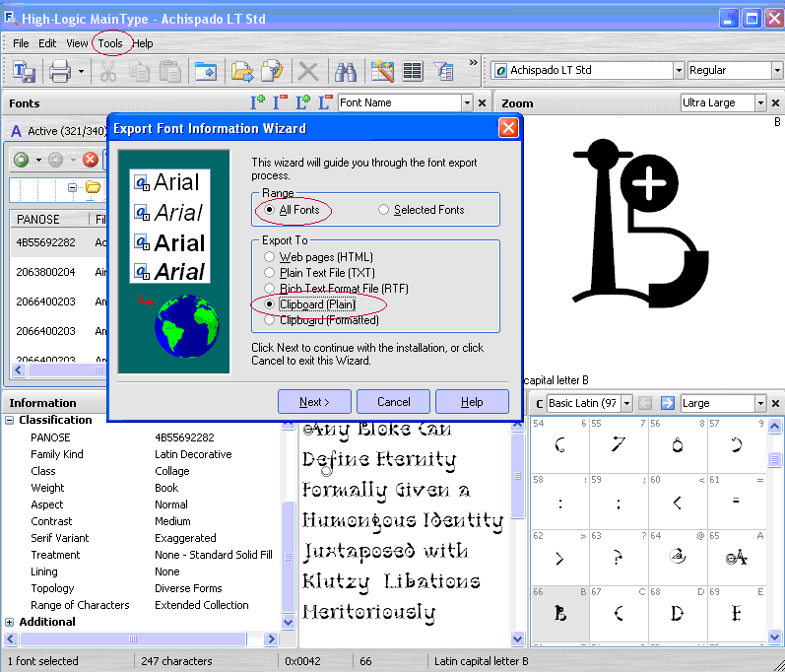Image resolution: width=785 pixels, height=672 pixels.
Task: Open the Achispado LT Std font dropdown
Action: tap(679, 70)
